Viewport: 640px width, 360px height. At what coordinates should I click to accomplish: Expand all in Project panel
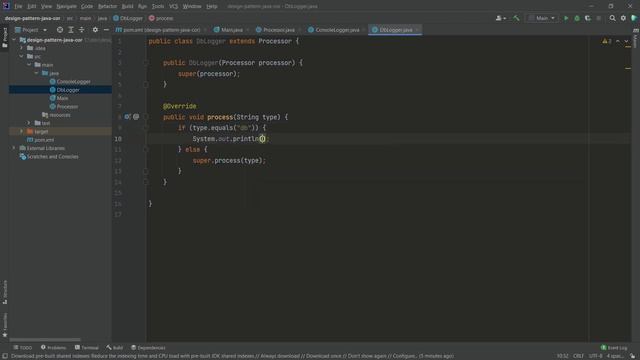(71, 30)
